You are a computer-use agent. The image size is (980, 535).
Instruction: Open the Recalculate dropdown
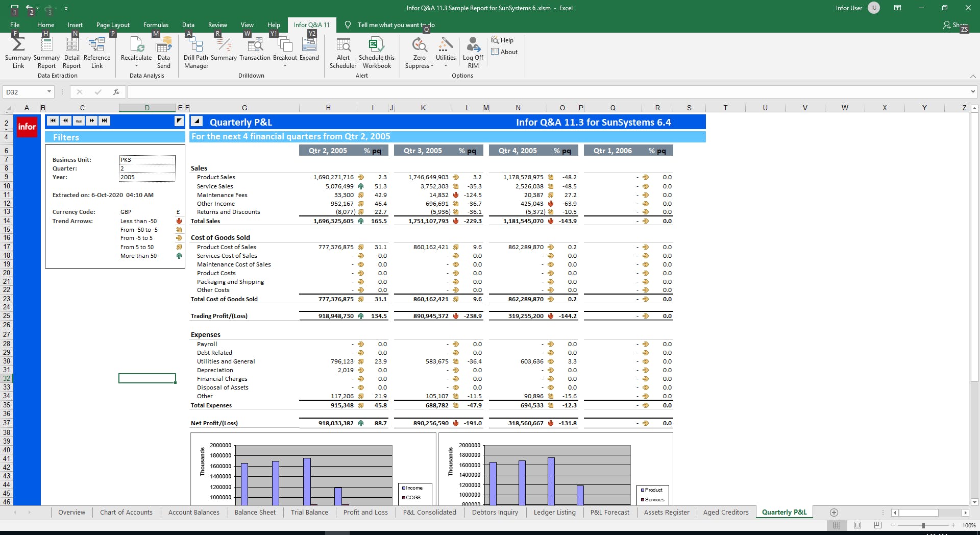point(136,66)
